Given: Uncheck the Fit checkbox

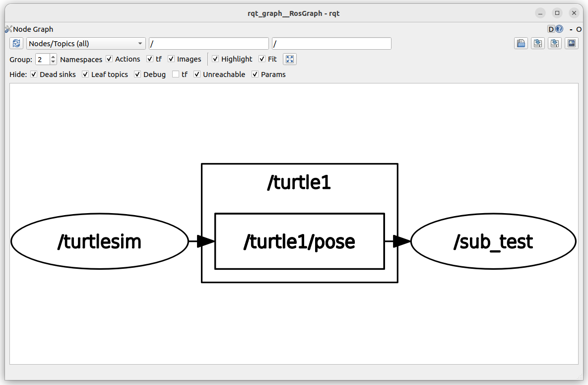Looking at the screenshot, I should pyautogui.click(x=262, y=59).
